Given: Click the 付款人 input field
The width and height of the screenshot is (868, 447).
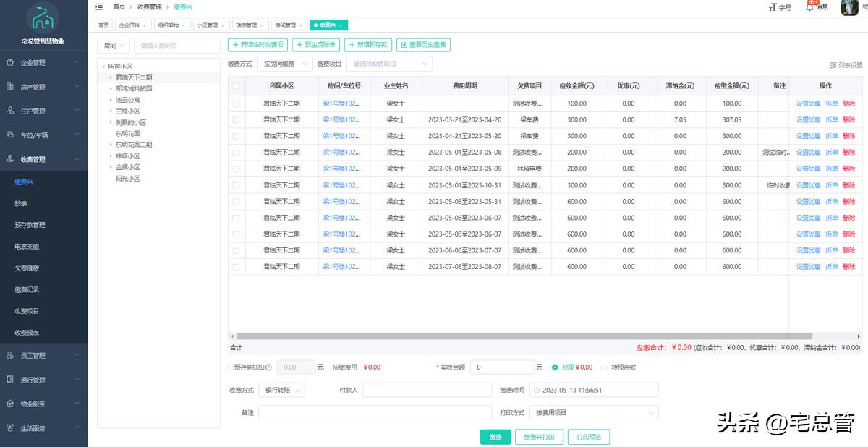Looking at the screenshot, I should pos(427,390).
